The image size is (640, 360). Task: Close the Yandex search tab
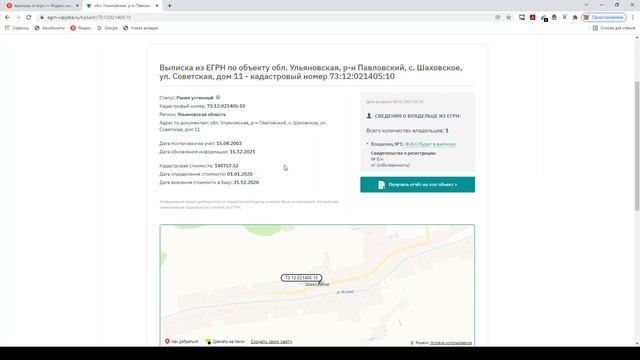(x=77, y=6)
